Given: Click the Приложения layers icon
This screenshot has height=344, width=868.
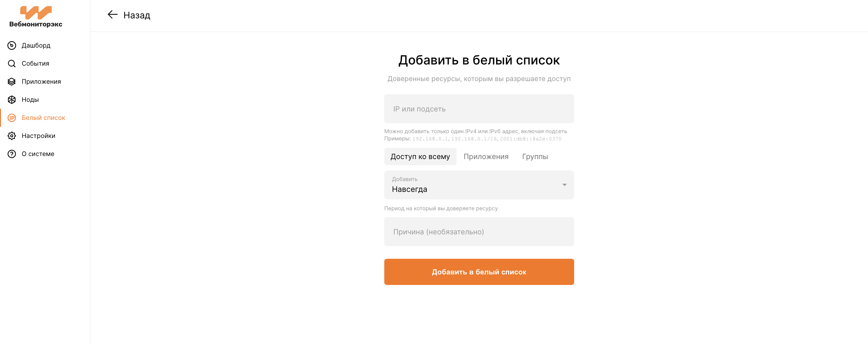Looking at the screenshot, I should pos(12,82).
